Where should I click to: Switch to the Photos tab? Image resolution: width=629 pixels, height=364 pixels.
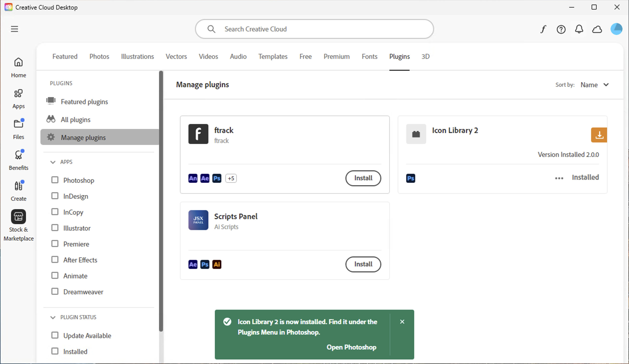coord(99,56)
